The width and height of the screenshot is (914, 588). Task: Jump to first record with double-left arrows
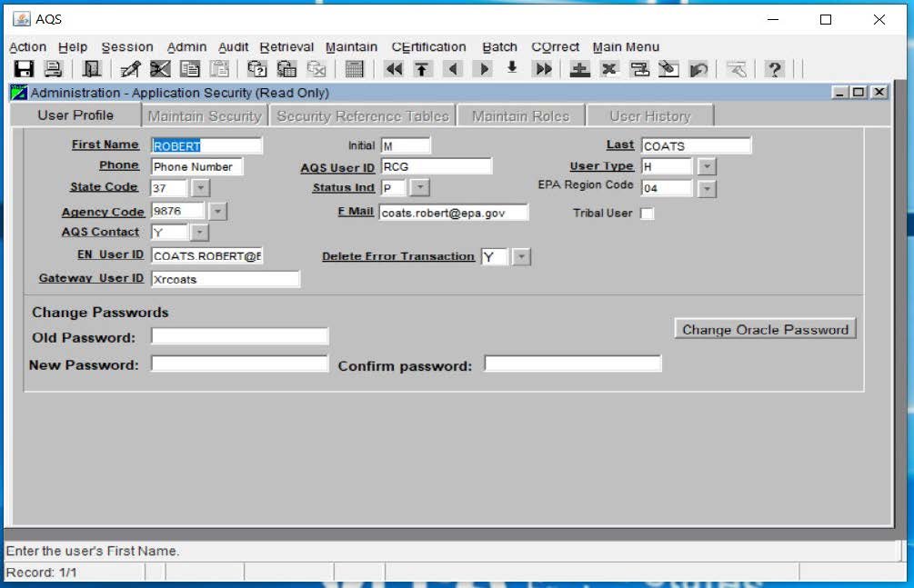[394, 69]
